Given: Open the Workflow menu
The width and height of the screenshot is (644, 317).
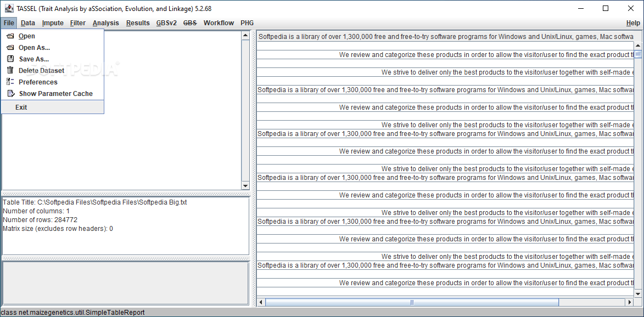Looking at the screenshot, I should coord(219,23).
